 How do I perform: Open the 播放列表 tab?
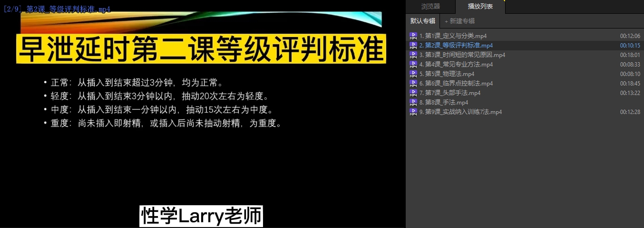(480, 6)
